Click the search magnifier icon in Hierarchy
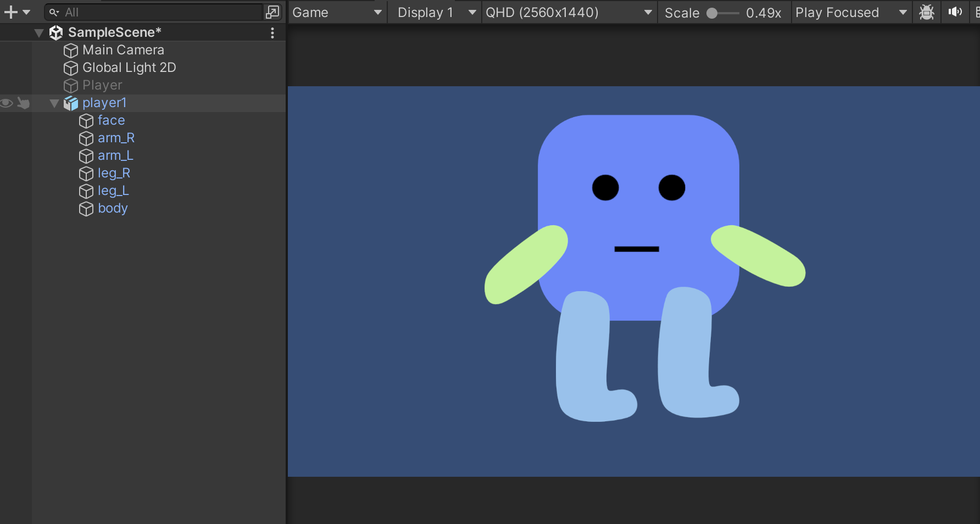980x524 pixels. coord(53,12)
